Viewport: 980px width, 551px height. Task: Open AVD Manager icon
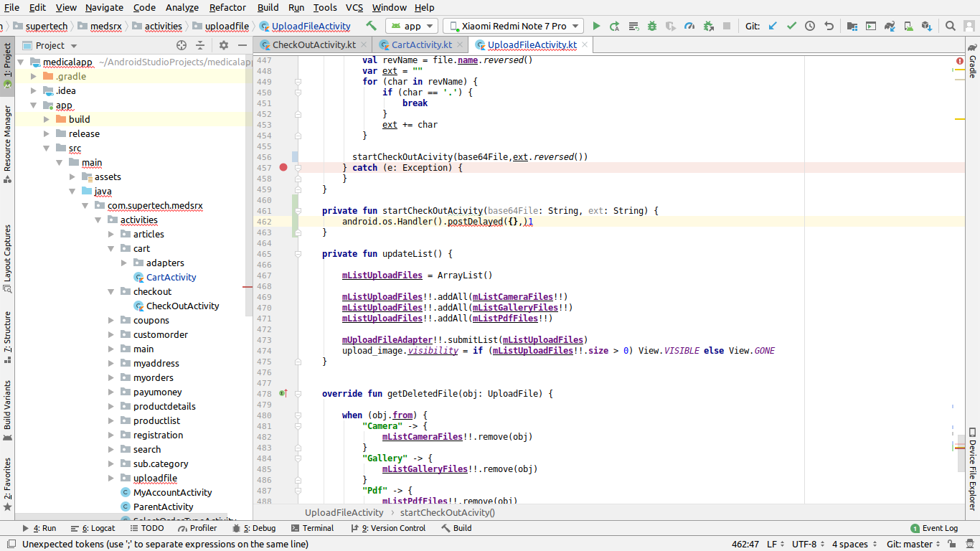pos(908,26)
